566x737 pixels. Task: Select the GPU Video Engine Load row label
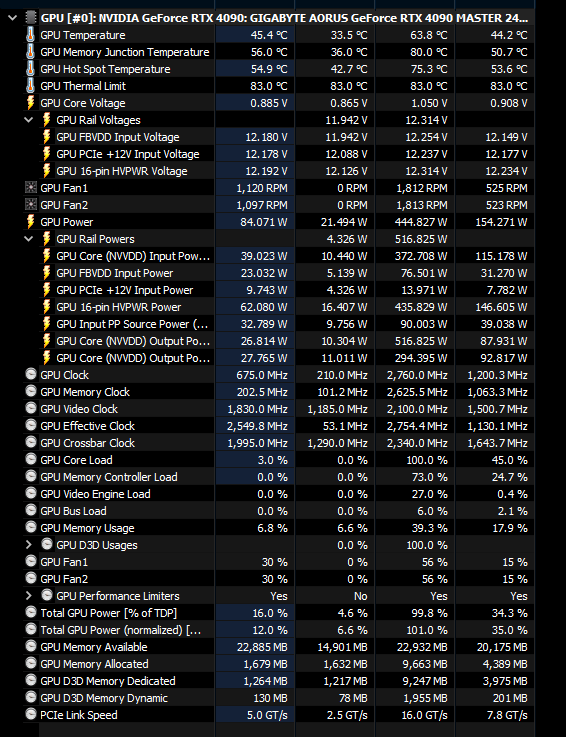pyautogui.click(x=95, y=494)
